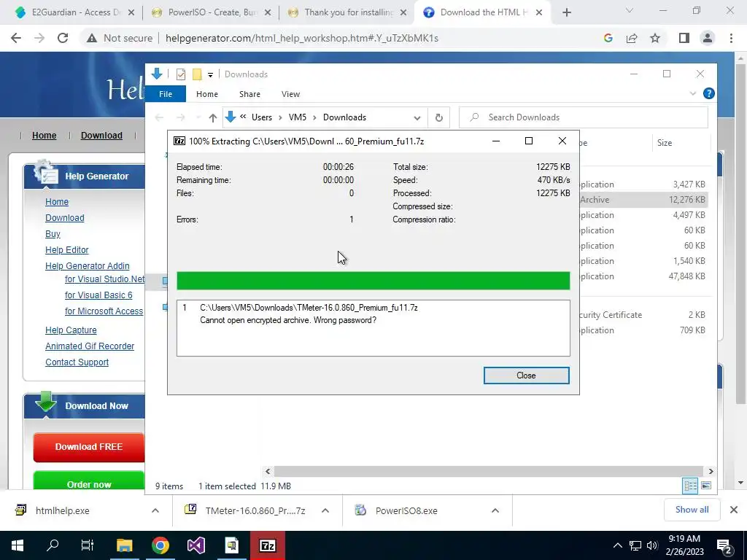Click the Not secure warning icon
The image size is (747, 560).
click(x=91, y=38)
